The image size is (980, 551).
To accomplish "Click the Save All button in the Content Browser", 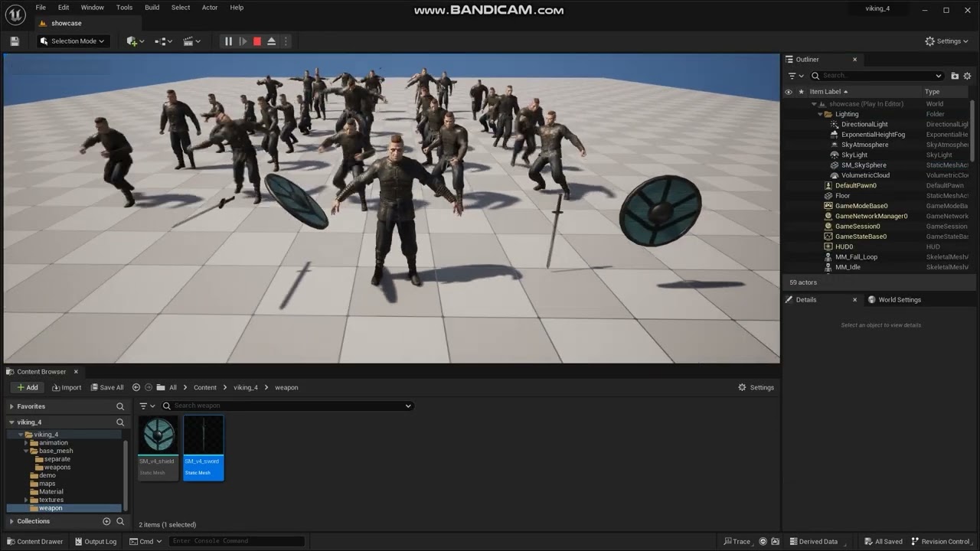I will click(x=106, y=387).
